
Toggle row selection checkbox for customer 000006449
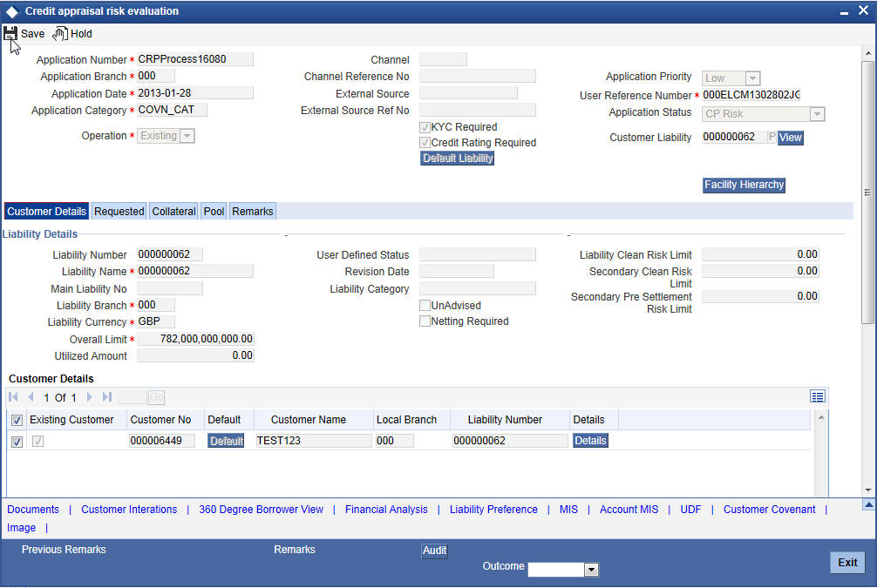click(x=17, y=442)
